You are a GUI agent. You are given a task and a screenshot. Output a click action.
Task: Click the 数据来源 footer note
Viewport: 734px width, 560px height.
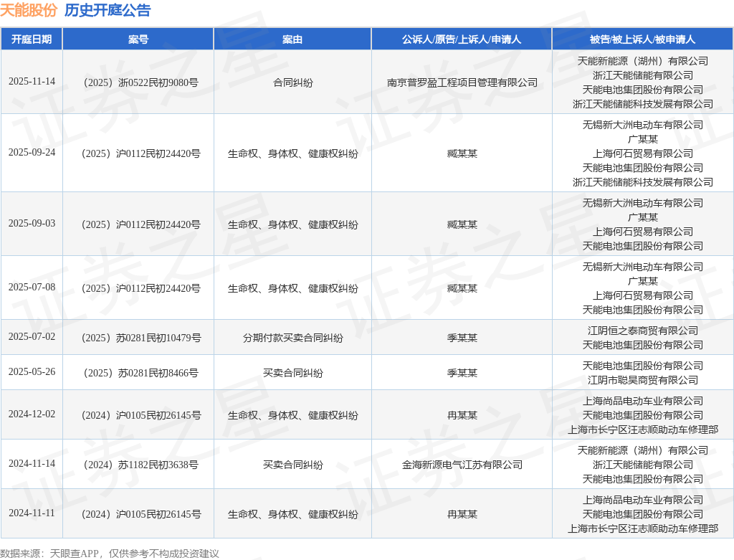click(110, 554)
